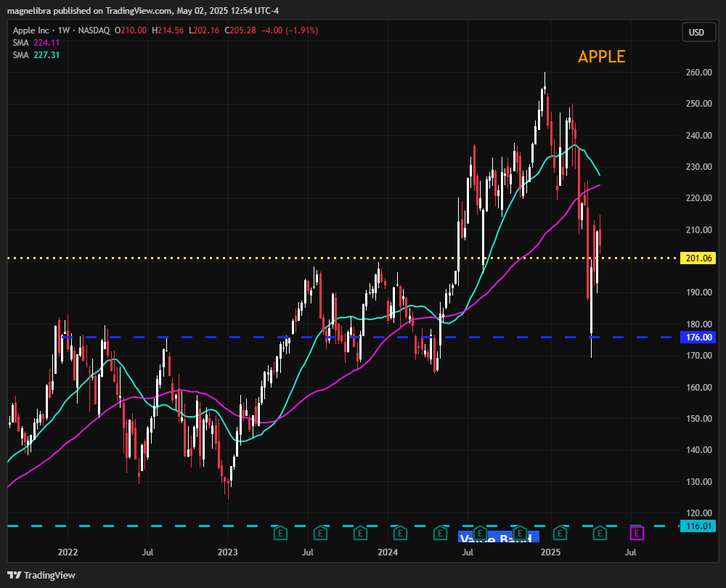Click the 2024 time axis label
Image resolution: width=726 pixels, height=588 pixels.
[388, 552]
